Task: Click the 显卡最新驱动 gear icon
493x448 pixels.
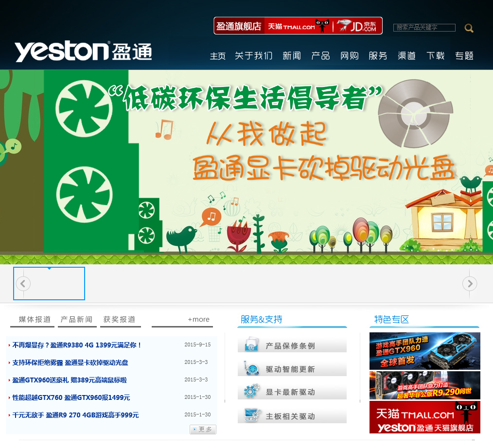Action: 251,391
